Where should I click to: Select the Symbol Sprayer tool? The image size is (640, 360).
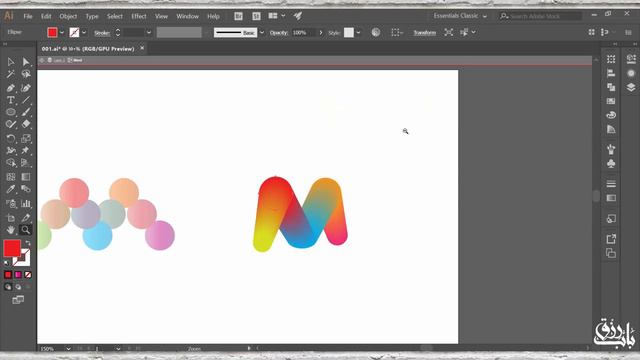pos(11,203)
